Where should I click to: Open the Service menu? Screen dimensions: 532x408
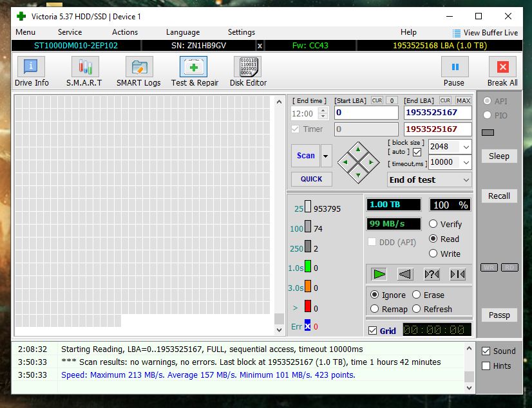point(70,32)
